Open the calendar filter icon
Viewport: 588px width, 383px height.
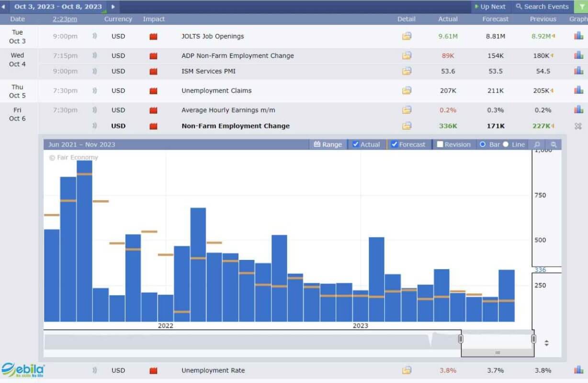tap(581, 7)
